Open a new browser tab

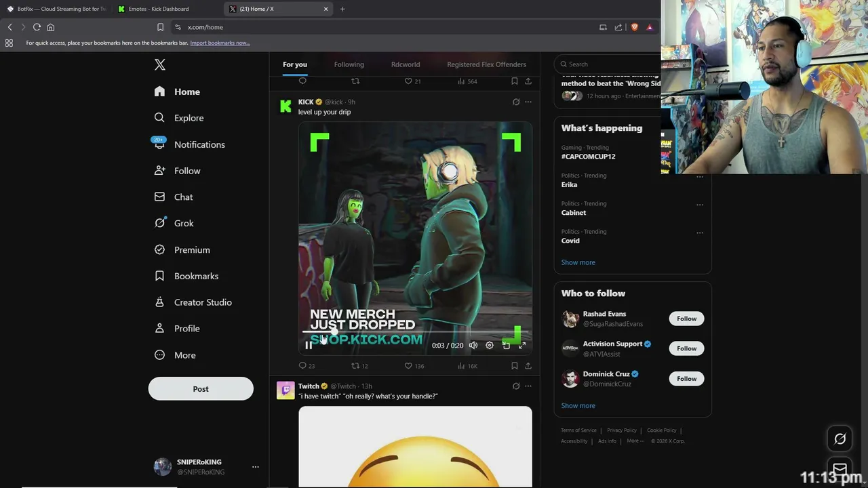342,9
